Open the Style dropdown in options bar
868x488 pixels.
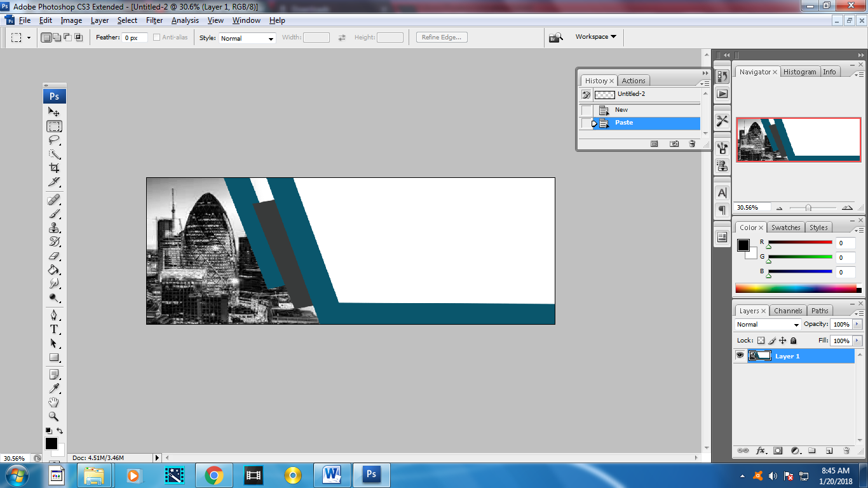click(247, 38)
